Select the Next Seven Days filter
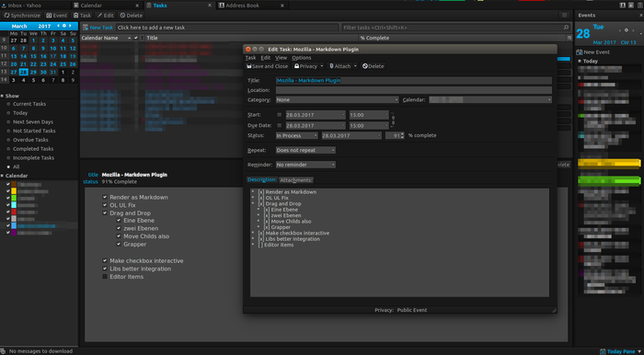The height and width of the screenshot is (355, 644). [33, 122]
